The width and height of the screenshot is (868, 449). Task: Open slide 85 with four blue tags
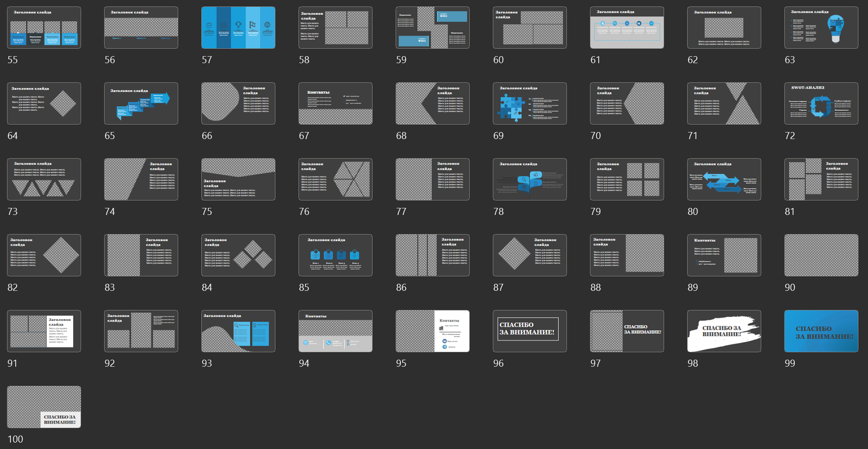335,255
